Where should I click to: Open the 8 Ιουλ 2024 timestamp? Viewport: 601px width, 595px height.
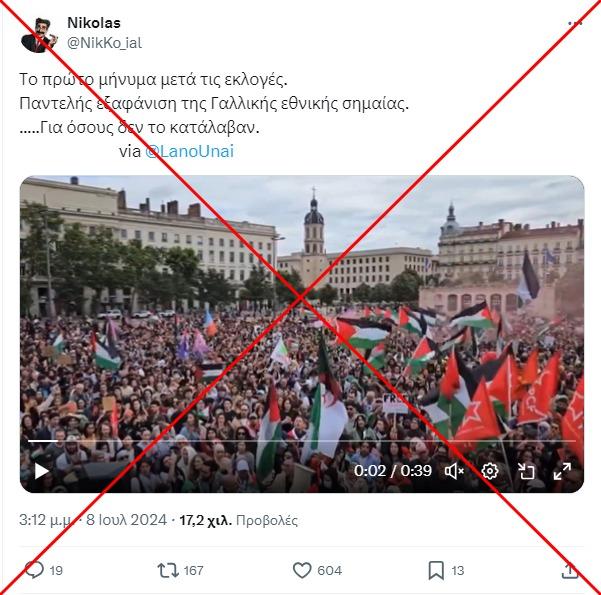point(126,520)
